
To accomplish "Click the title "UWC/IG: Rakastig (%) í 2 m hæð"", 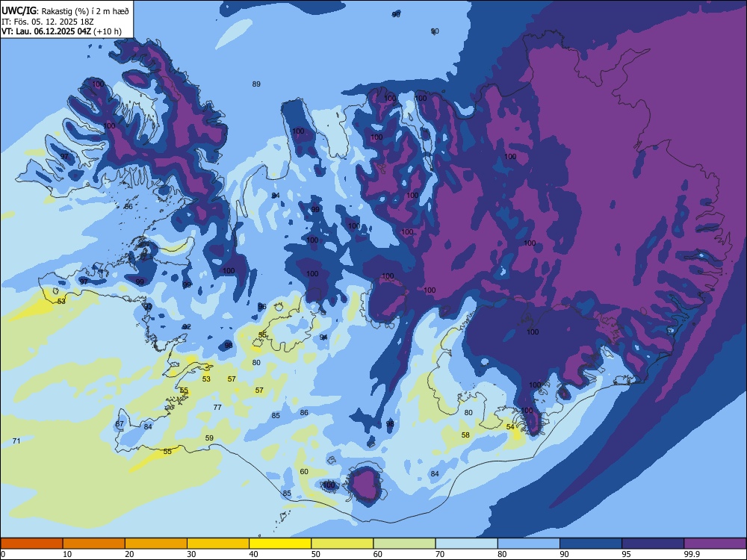I will pos(65,11).
